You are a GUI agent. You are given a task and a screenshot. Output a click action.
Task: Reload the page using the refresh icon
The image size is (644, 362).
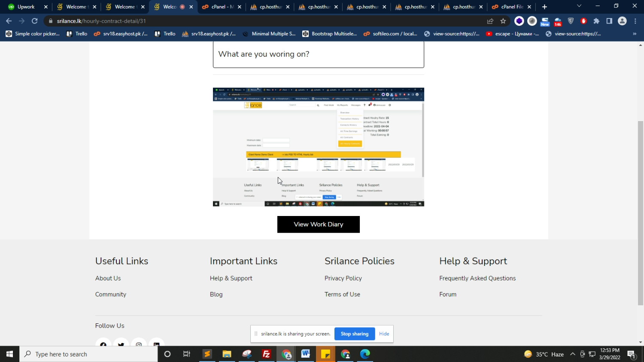click(x=35, y=21)
